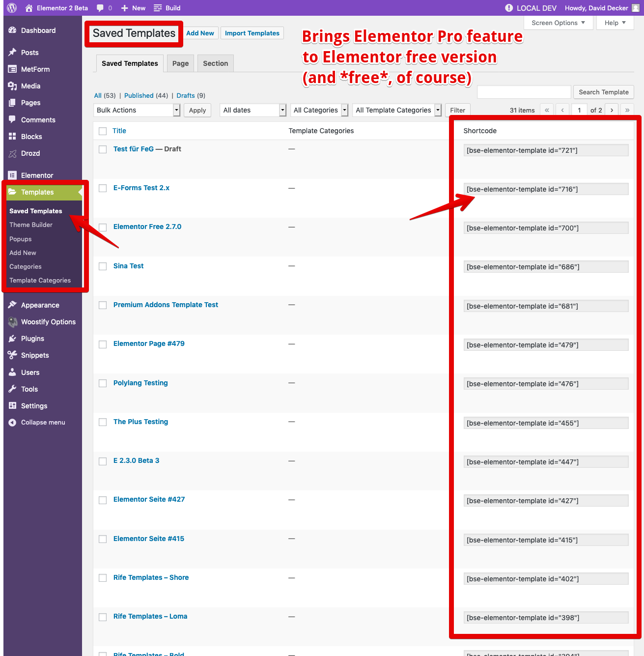The width and height of the screenshot is (644, 656).
Task: Click the Import Templates button
Action: tap(252, 33)
